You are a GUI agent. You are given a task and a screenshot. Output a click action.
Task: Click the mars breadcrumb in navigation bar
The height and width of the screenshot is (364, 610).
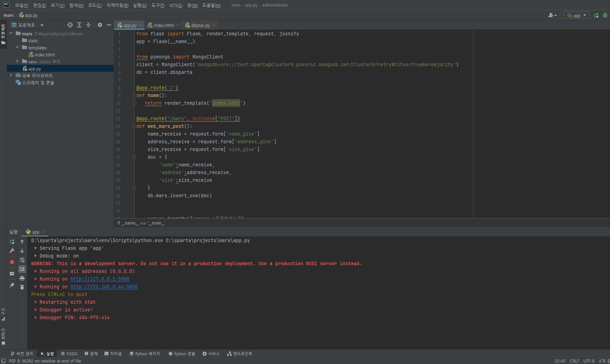click(8, 15)
